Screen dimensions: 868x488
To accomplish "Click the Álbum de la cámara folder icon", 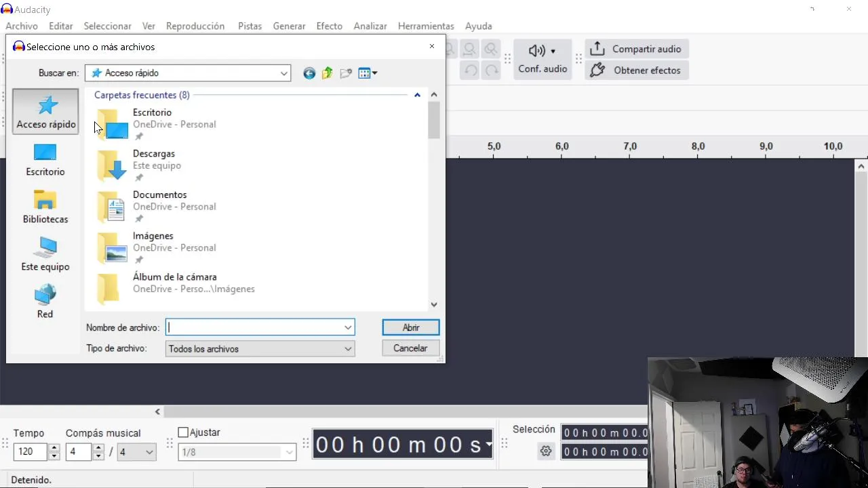I will (108, 288).
